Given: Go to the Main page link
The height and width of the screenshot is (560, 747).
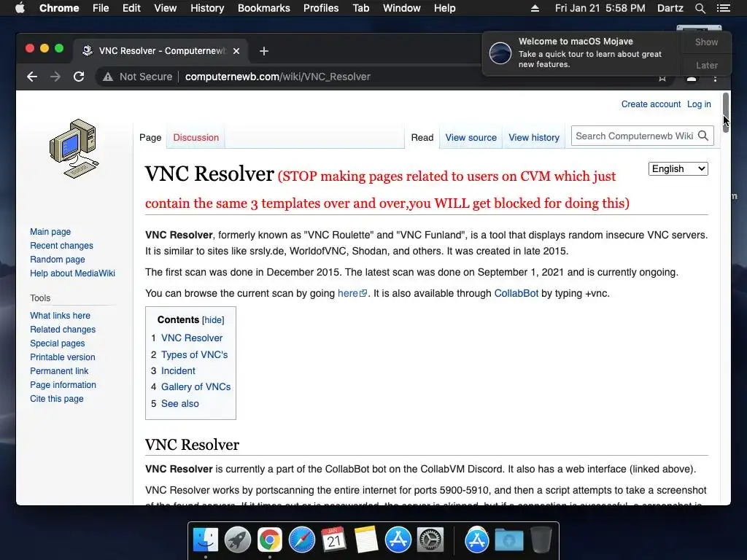Looking at the screenshot, I should [x=50, y=232].
